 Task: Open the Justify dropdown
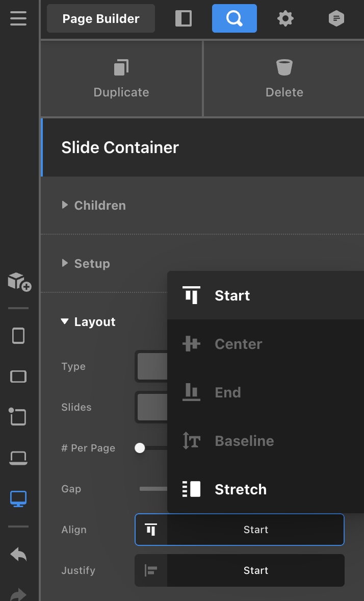[240, 570]
